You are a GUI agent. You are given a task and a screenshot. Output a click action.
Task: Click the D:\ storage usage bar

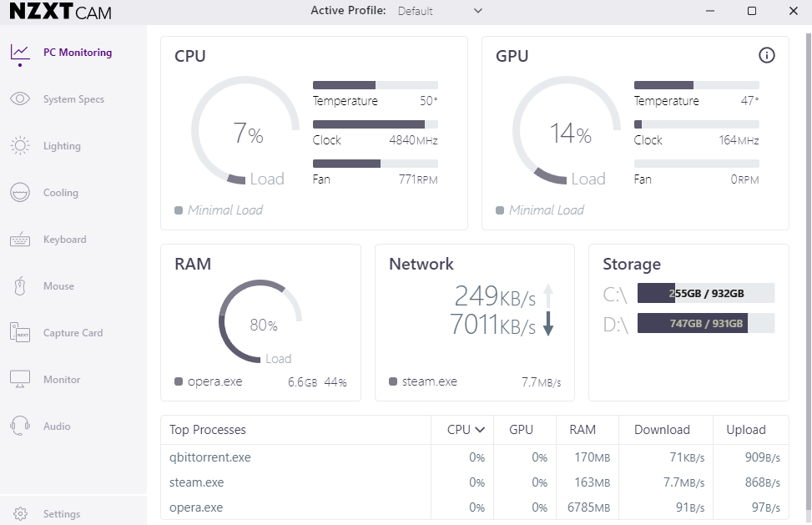click(706, 323)
